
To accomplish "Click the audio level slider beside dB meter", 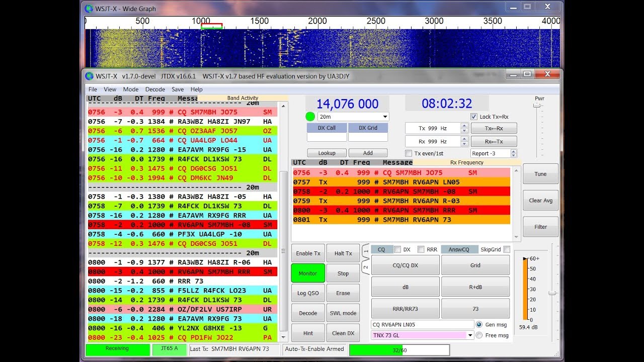I will click(552, 293).
